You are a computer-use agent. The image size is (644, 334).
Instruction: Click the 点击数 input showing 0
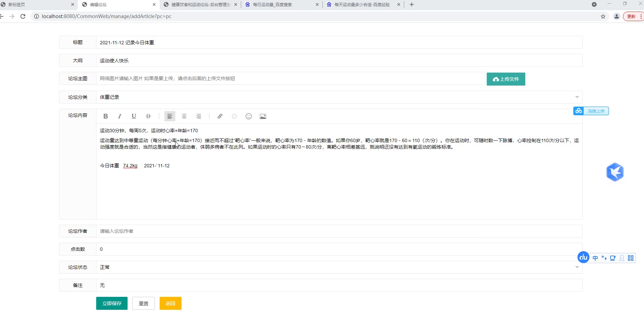[339, 249]
